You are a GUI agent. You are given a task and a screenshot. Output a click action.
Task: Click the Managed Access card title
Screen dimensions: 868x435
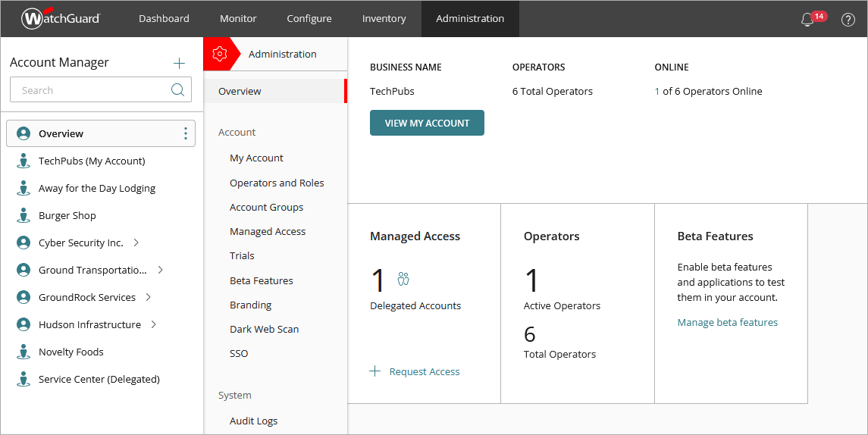(415, 236)
